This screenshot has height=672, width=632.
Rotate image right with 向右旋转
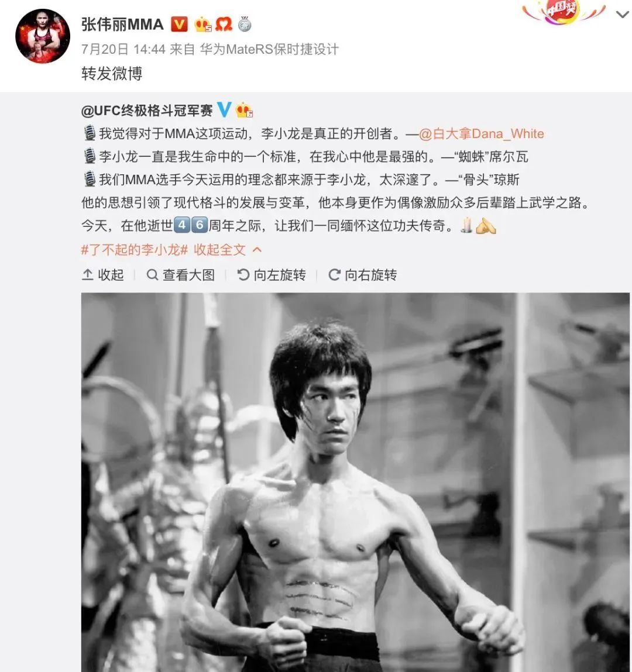pos(363,275)
